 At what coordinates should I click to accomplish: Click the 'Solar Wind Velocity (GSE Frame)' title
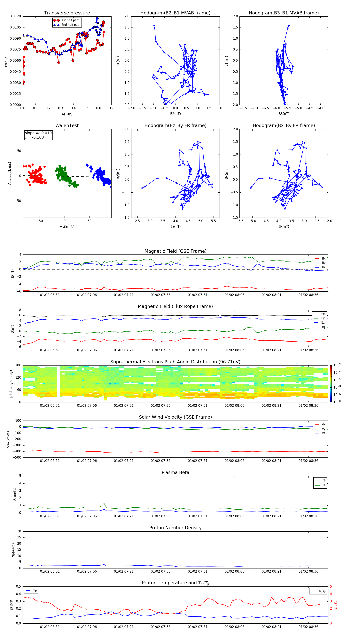click(175, 417)
